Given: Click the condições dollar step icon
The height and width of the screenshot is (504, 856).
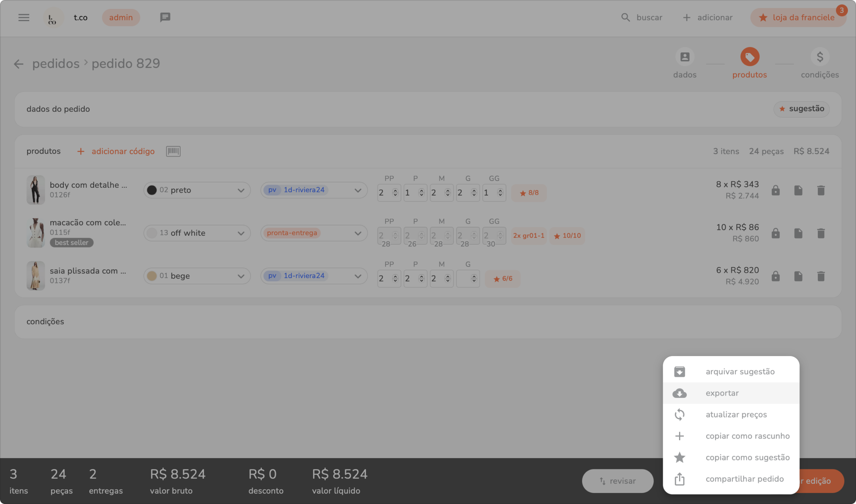Looking at the screenshot, I should pos(819,57).
